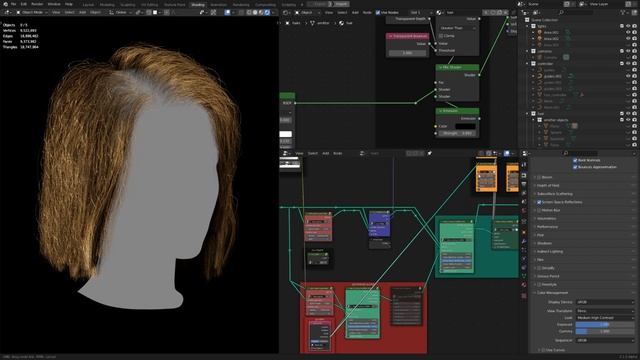Open Render properties tab icon
This screenshot has width=640, height=360.
(x=524, y=176)
